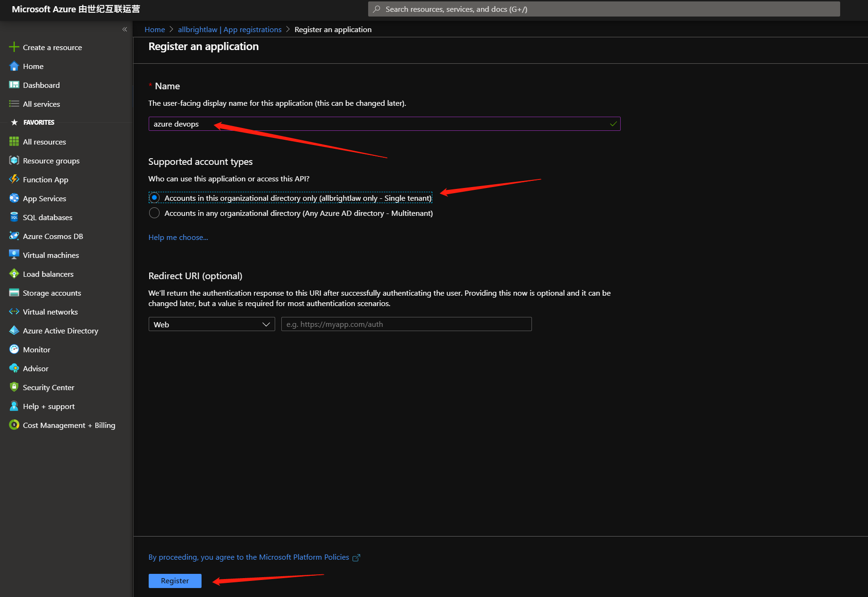
Task: Open Virtual machines menu label
Action: (x=51, y=255)
